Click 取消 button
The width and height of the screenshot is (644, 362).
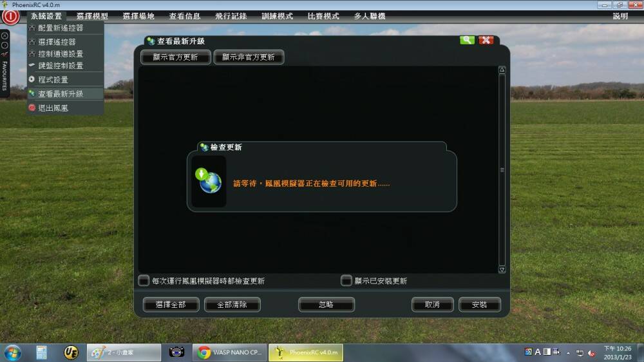pos(433,305)
